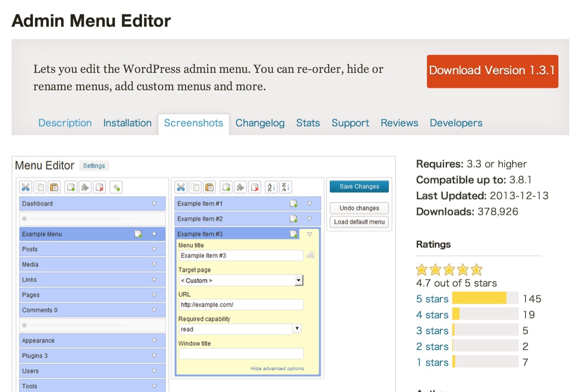Click the Paste icon in the left menu toolbar
The height and width of the screenshot is (392, 578).
pos(54,187)
